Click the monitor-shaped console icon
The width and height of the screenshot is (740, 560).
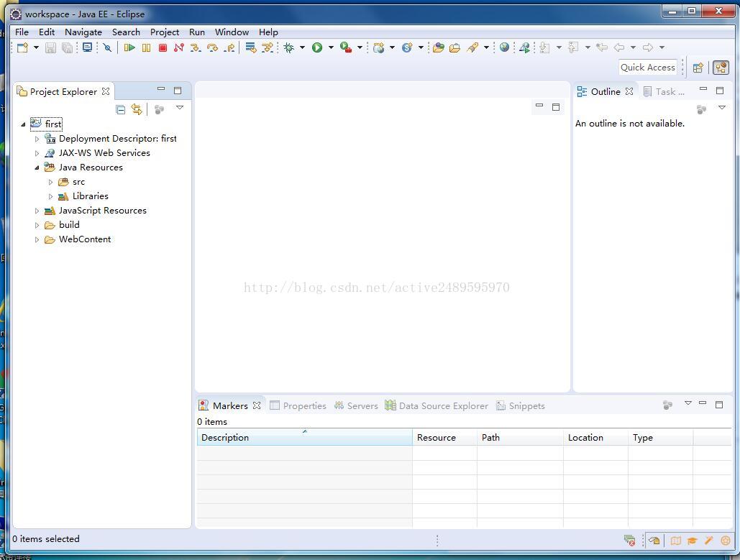pyautogui.click(x=87, y=47)
